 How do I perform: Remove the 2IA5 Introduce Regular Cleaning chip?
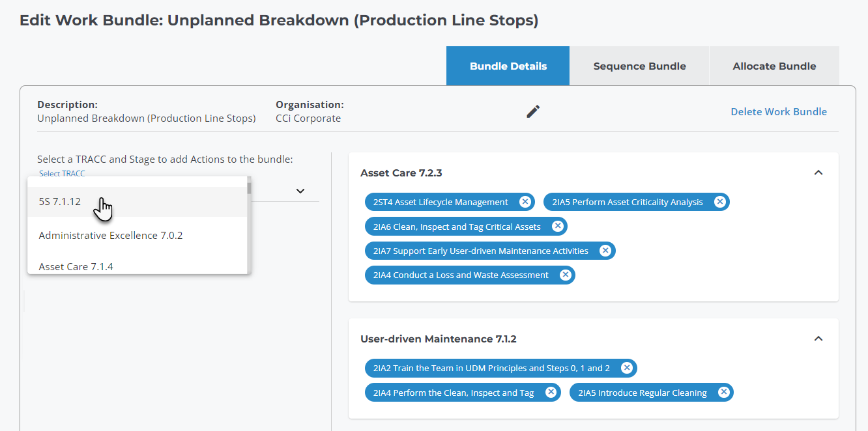click(724, 392)
